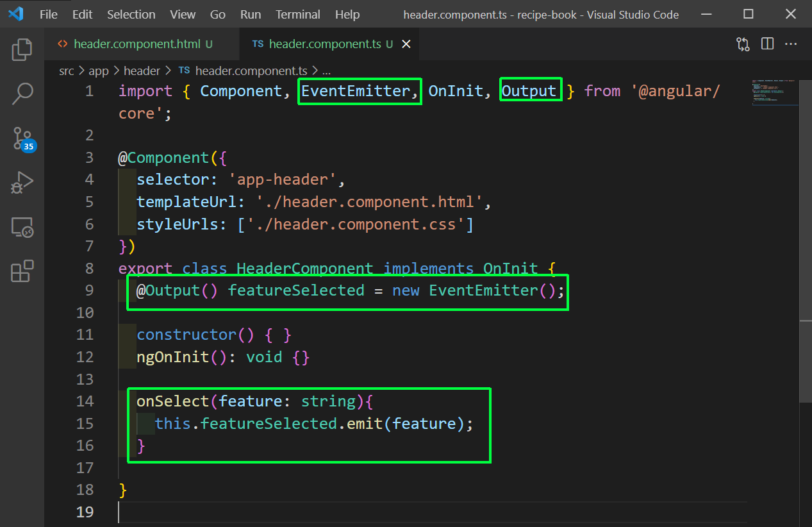Open the Explorer view in activity bar
Screen dimensions: 812x527
(x=22, y=49)
